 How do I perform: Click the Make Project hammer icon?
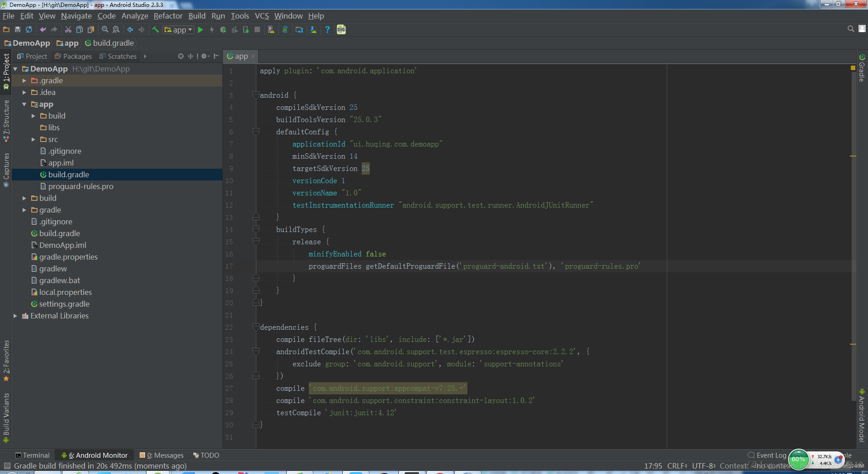click(x=156, y=29)
